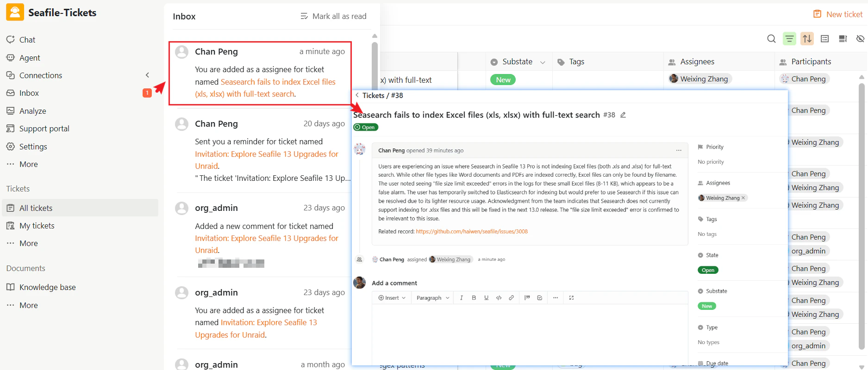
Task: Insert a checklist in the comment editor
Action: [539, 298]
